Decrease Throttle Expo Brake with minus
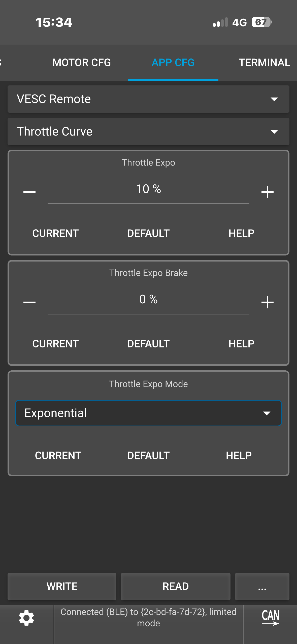 [29, 302]
